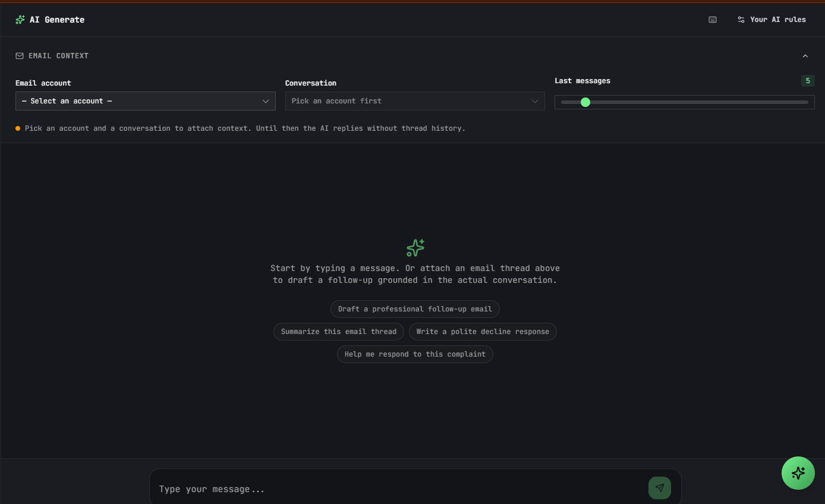825x504 pixels.
Task: Choose Write a polite decline response suggestion
Action: pyautogui.click(x=483, y=332)
